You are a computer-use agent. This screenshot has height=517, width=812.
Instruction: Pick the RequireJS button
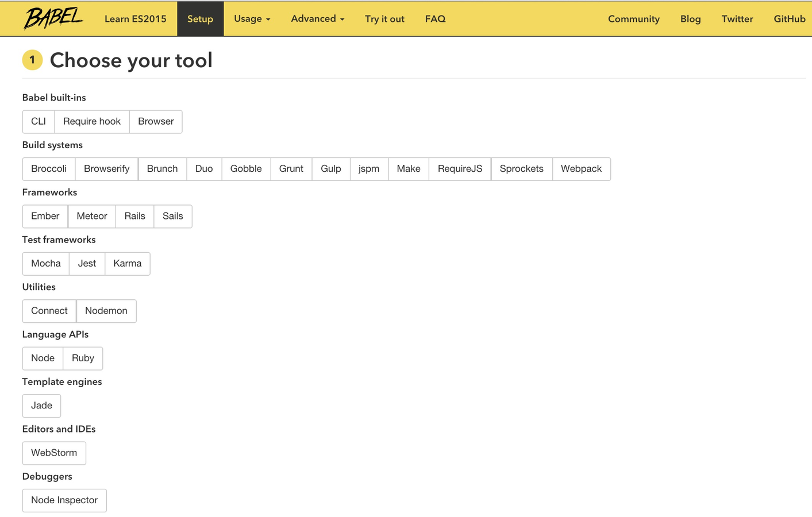click(460, 169)
